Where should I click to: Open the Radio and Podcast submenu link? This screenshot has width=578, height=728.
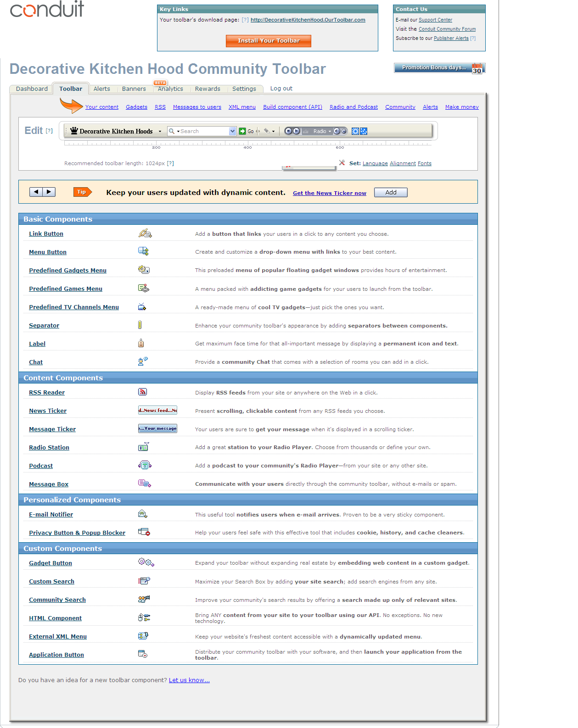[x=354, y=107]
